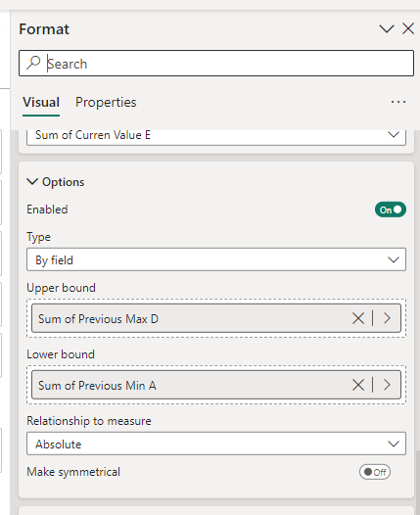Click the Make symmetrical label
The width and height of the screenshot is (420, 515).
(x=73, y=472)
